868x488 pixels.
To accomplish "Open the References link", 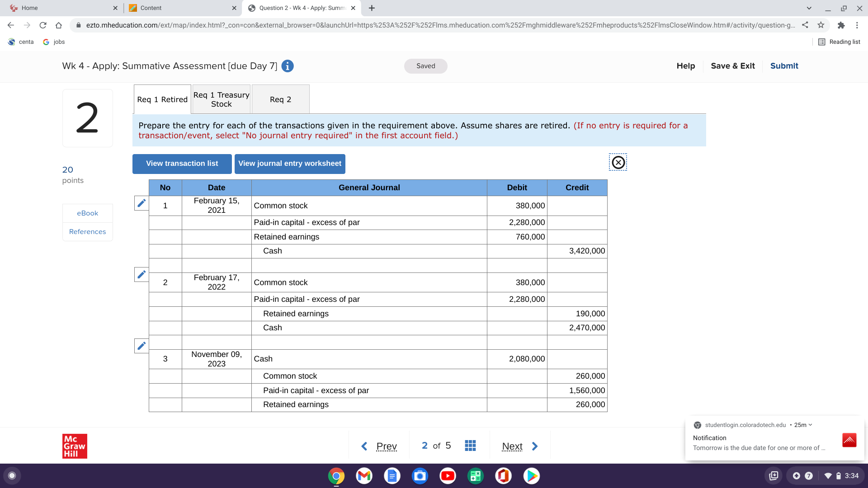I will tap(87, 232).
